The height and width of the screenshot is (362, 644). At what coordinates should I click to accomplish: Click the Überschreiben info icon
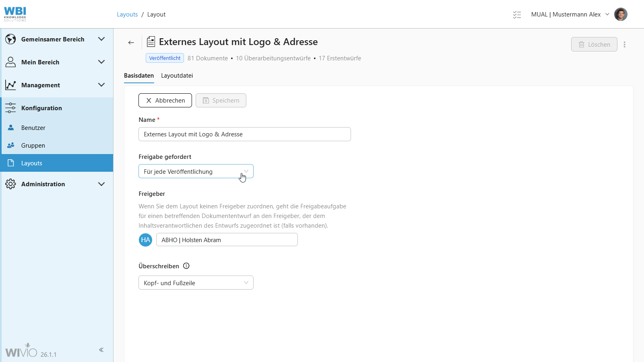186,266
